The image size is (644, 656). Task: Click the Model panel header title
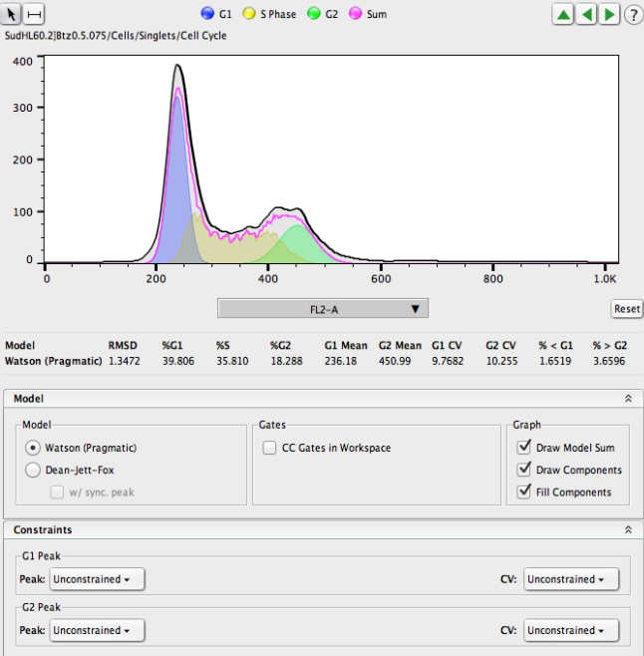coord(29,399)
